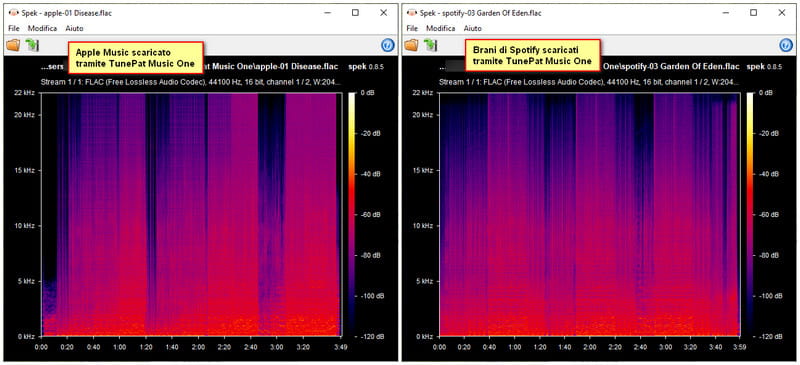The width and height of the screenshot is (800, 365).
Task: Click the 22 kHz label in spotify-03 window
Action: [x=422, y=93]
